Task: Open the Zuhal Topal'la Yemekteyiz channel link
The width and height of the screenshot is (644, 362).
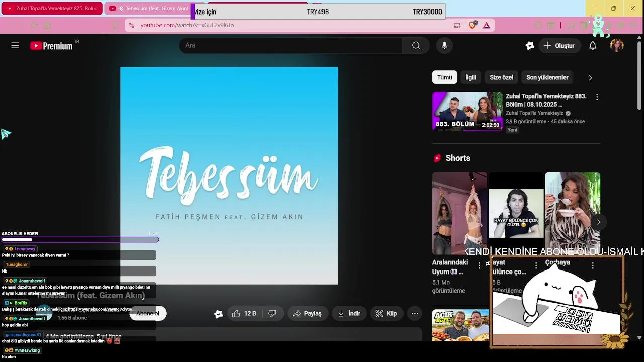Action: coord(534,113)
